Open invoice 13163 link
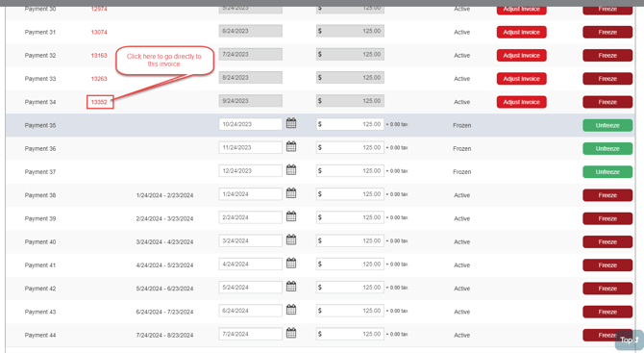Viewport: 644px width, 353px height. (x=99, y=56)
